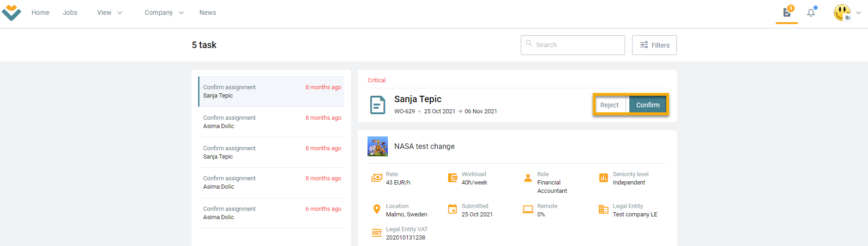Click the Search input field
Screen dimensions: 868x246
(x=573, y=45)
